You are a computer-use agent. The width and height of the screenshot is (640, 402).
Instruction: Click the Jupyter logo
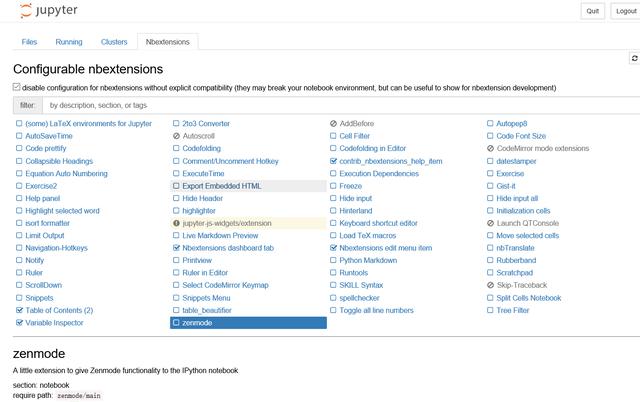[49, 11]
